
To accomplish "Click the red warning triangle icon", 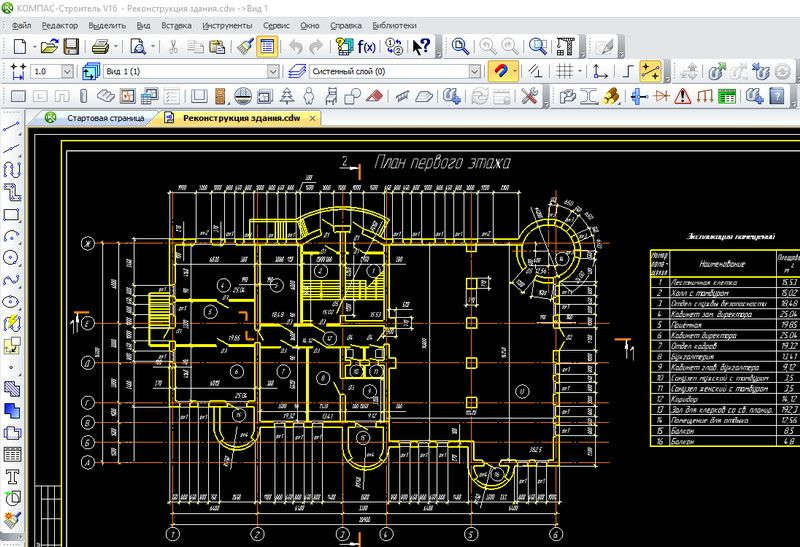I will pyautogui.click(x=683, y=95).
